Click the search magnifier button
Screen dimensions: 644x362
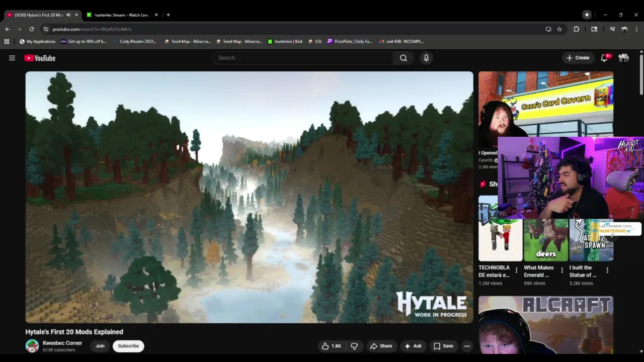coord(403,58)
